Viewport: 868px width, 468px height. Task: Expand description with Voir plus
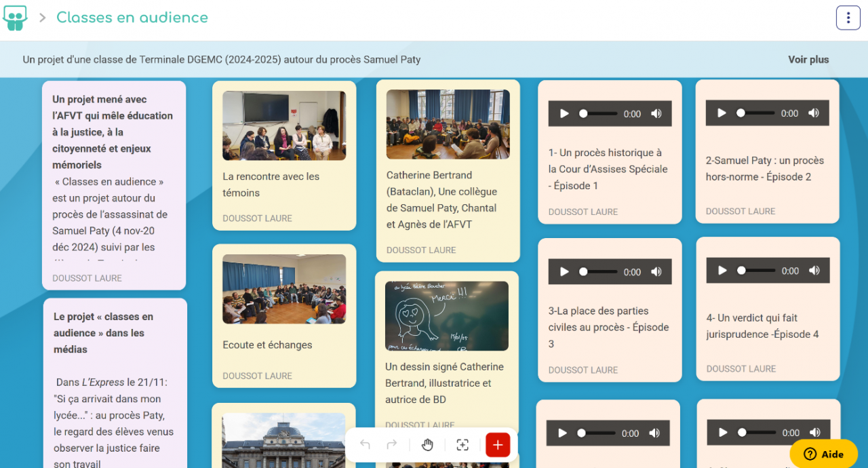(x=808, y=60)
